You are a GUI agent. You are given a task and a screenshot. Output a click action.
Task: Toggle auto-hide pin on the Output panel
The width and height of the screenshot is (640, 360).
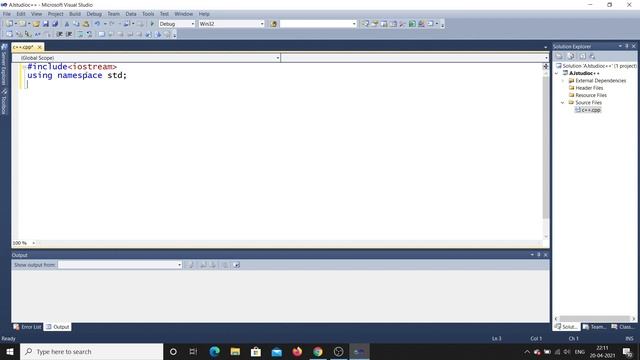(x=539, y=255)
